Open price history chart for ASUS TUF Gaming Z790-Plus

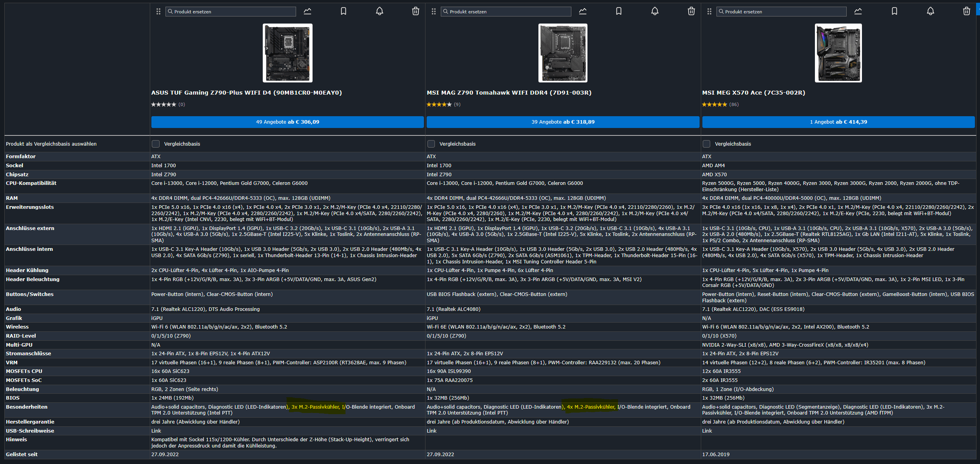pyautogui.click(x=307, y=11)
